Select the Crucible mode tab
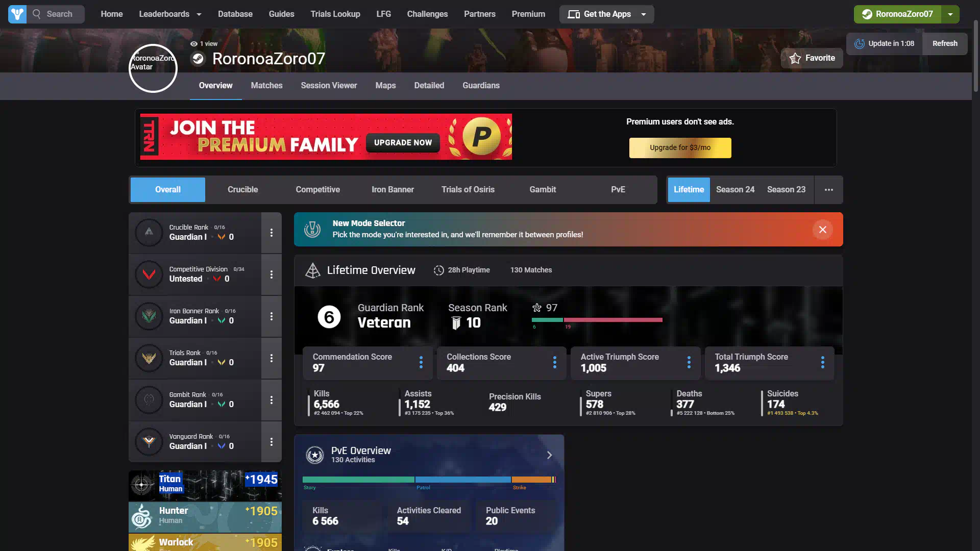This screenshot has width=980, height=551. 243,190
